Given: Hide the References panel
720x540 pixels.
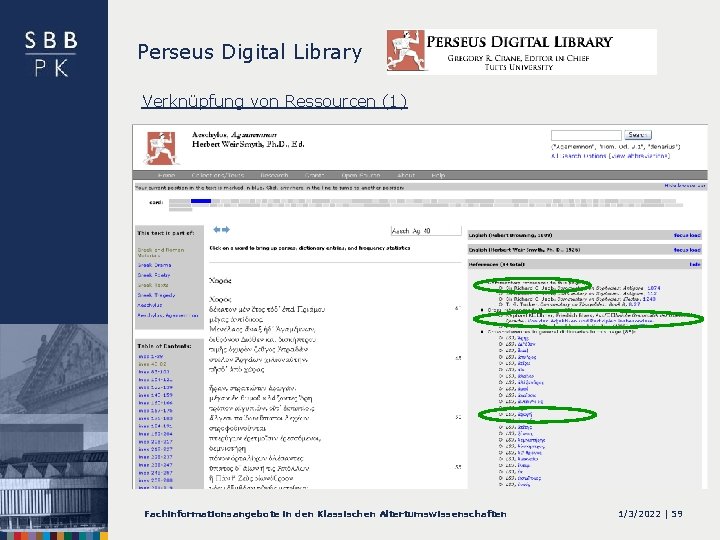Looking at the screenshot, I should tap(694, 264).
